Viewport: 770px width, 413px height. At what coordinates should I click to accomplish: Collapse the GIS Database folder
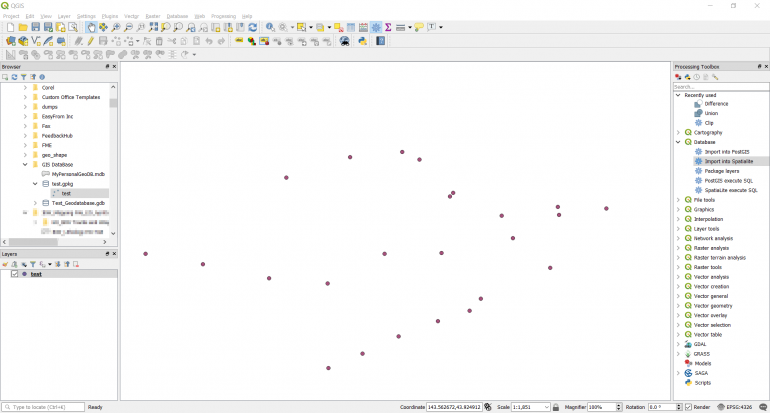[x=25, y=164]
